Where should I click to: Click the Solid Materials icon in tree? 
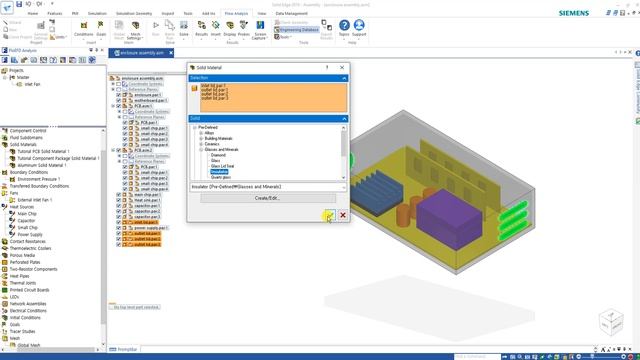[x=5, y=144]
